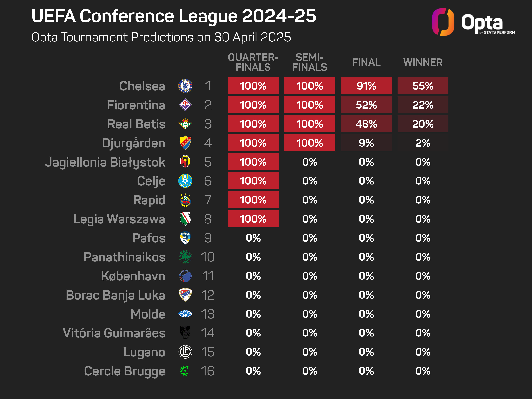Click the Celje club badge

point(185,181)
